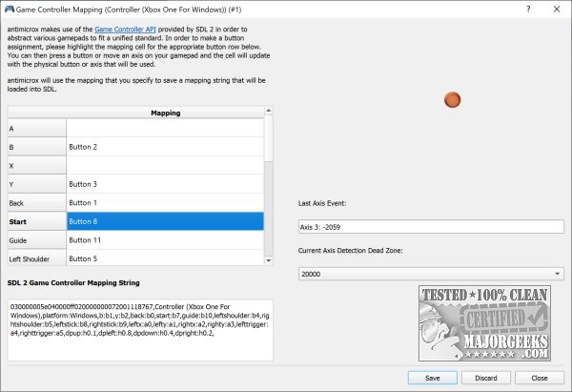Click the orange controller button indicator
This screenshot has width=572, height=392.
[452, 99]
